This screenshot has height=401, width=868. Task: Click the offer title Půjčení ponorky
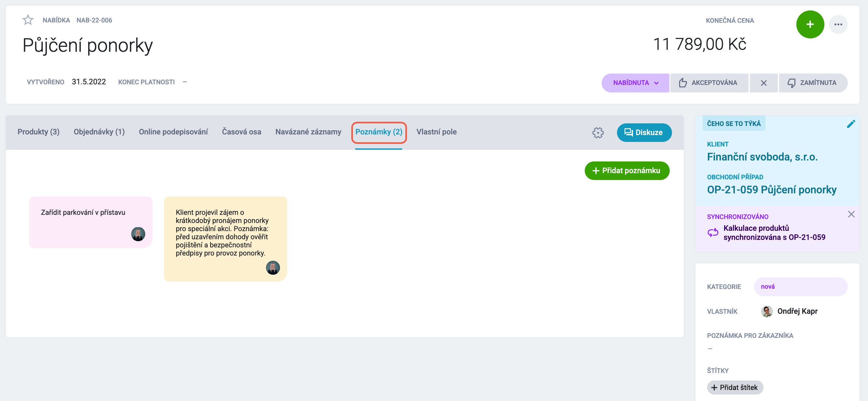(88, 45)
